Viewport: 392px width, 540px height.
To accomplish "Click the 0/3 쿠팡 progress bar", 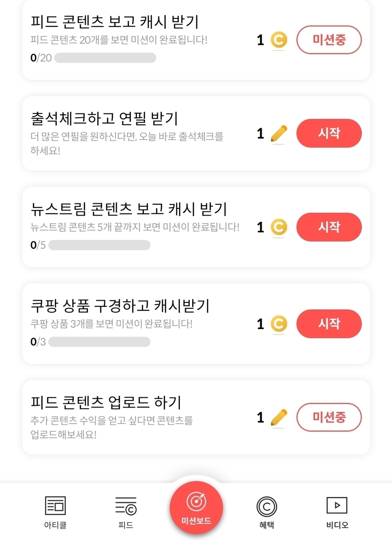I will click(x=99, y=341).
